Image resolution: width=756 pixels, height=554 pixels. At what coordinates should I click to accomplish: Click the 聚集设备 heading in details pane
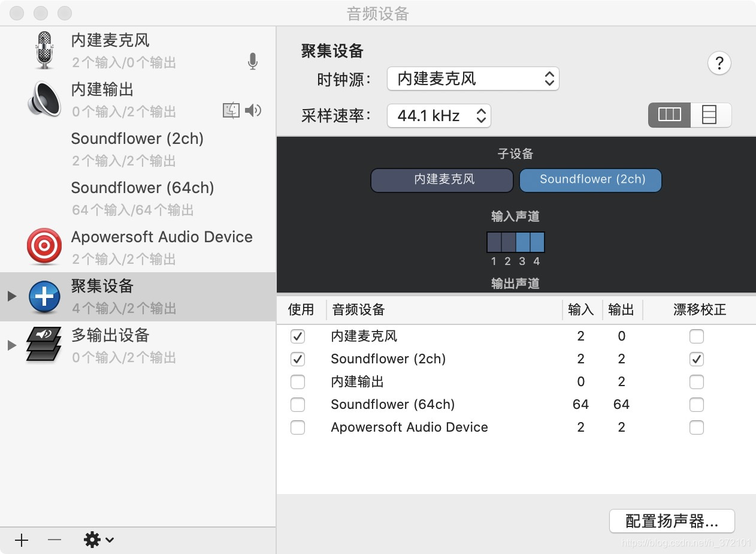(332, 51)
